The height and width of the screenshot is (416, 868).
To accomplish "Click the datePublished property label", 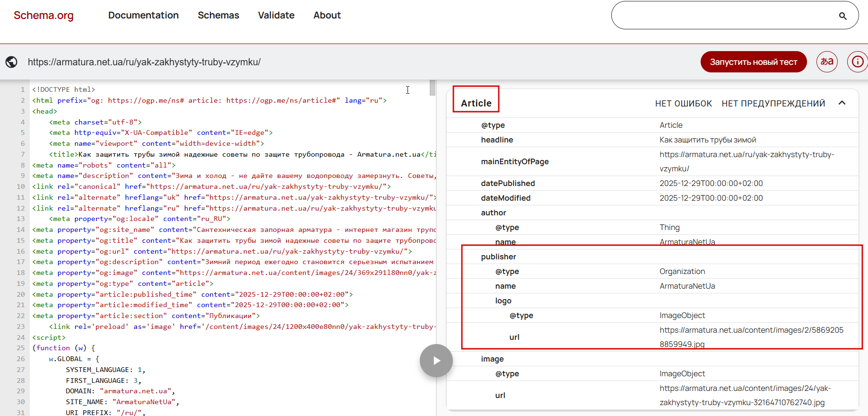I will [x=508, y=183].
